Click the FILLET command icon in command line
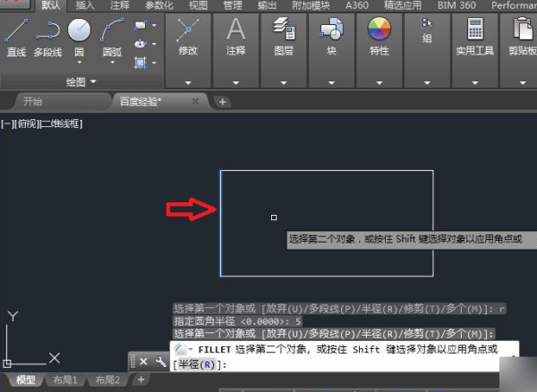 tap(181, 350)
